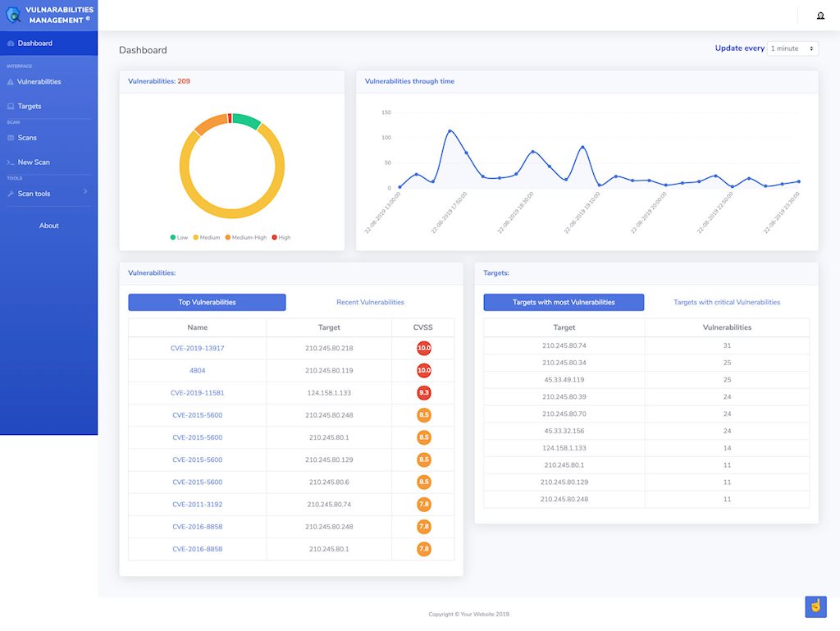This screenshot has width=840, height=631.
Task: Expand the Scan tools submenu chevron
Action: (85, 192)
